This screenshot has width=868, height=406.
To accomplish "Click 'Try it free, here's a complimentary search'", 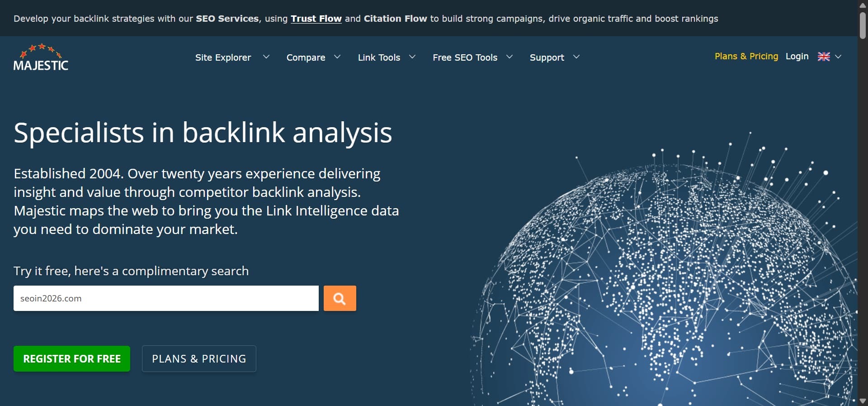I will (131, 271).
